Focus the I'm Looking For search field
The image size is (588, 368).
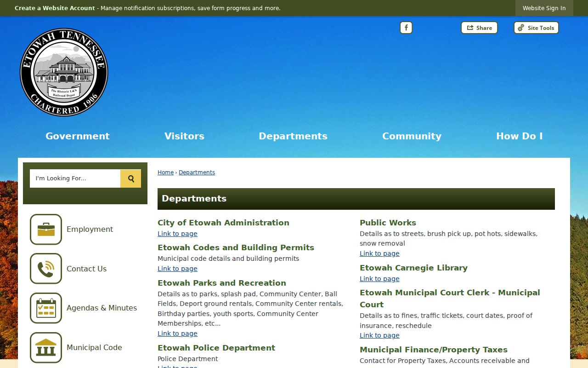click(75, 178)
